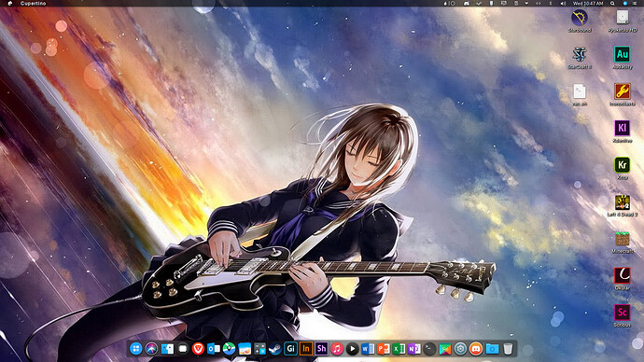Launch the Sh app from the dock
Viewport: 644px width, 362px height.
322,349
